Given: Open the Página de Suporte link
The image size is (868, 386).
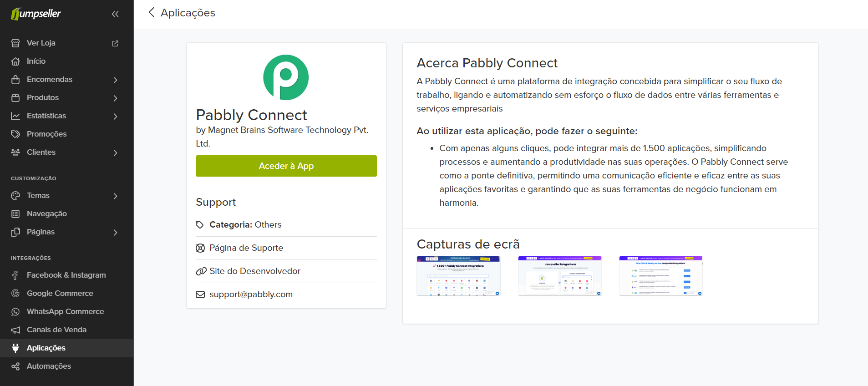Looking at the screenshot, I should tap(246, 248).
